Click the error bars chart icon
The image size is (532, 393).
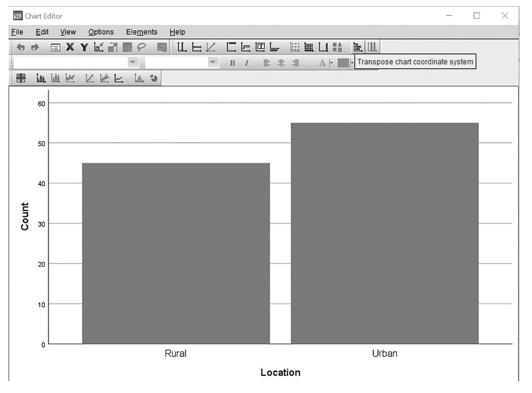(56, 78)
